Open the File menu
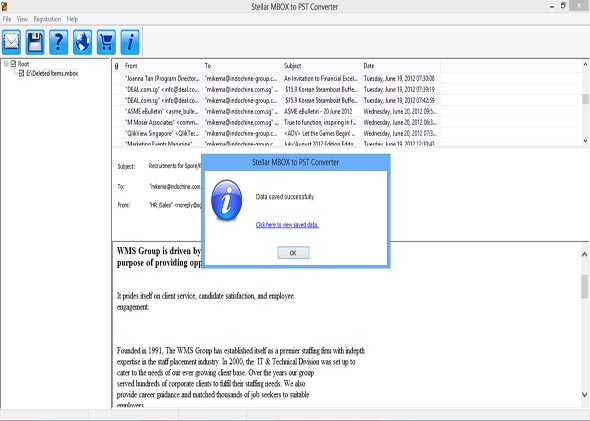Screen dimensions: 590x421 pos(7,19)
